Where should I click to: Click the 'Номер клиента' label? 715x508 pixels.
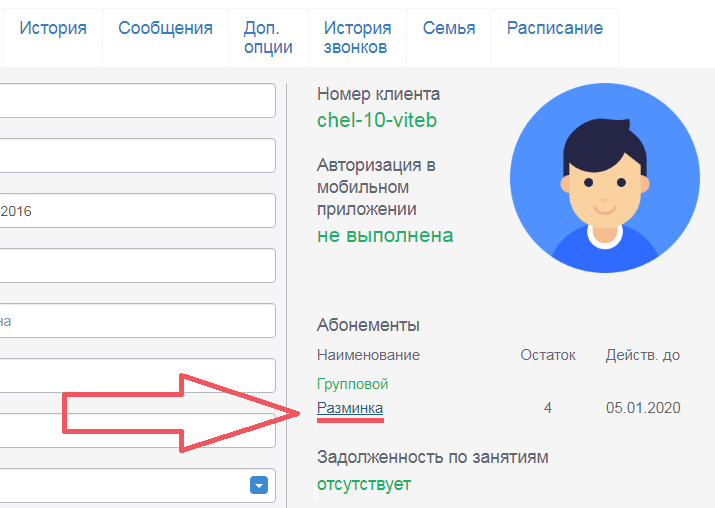point(378,94)
